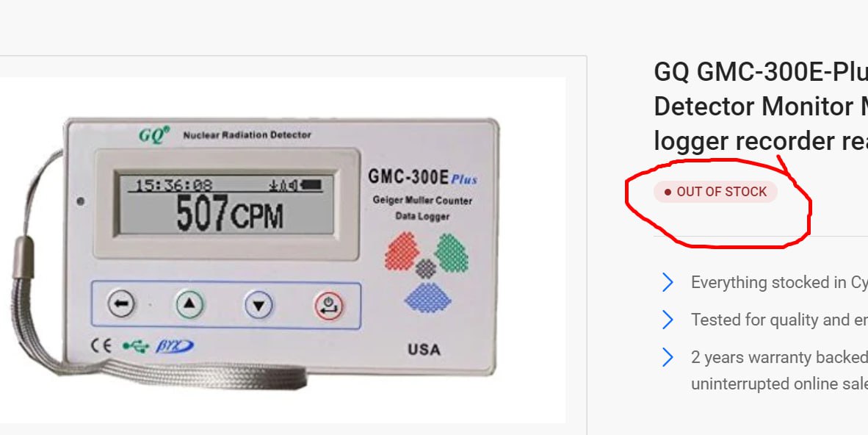Click the OUT OF STOCK badge
Image resolution: width=868 pixels, height=435 pixels.
tap(715, 192)
